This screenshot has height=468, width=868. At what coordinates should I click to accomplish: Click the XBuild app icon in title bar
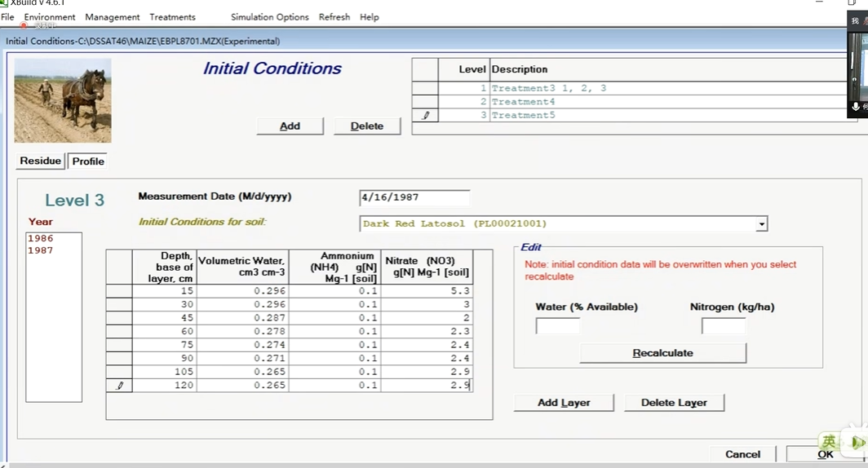[4, 2]
